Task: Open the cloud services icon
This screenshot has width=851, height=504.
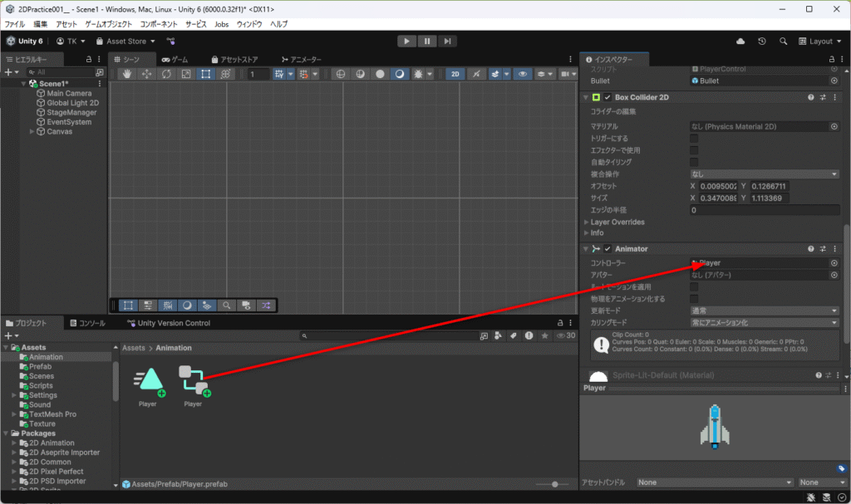Action: (740, 41)
